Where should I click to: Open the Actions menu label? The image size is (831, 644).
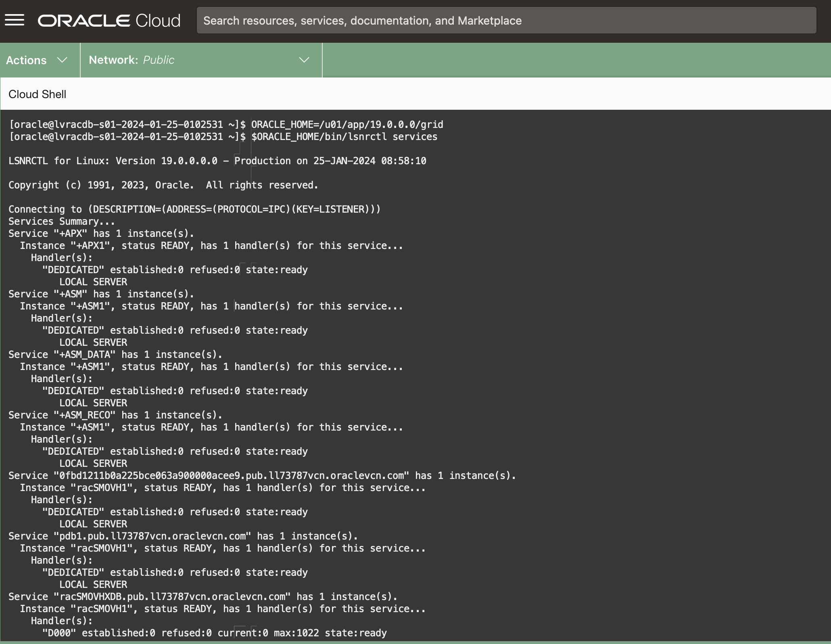[26, 60]
